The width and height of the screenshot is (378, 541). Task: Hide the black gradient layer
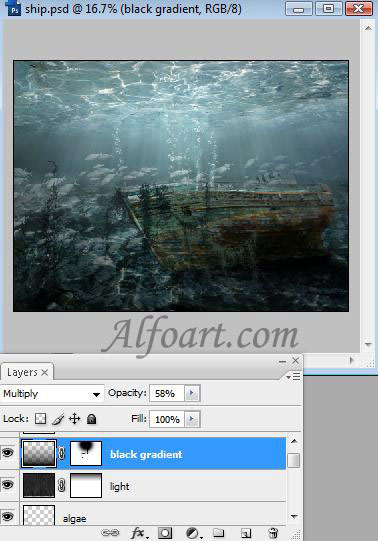tap(8, 452)
